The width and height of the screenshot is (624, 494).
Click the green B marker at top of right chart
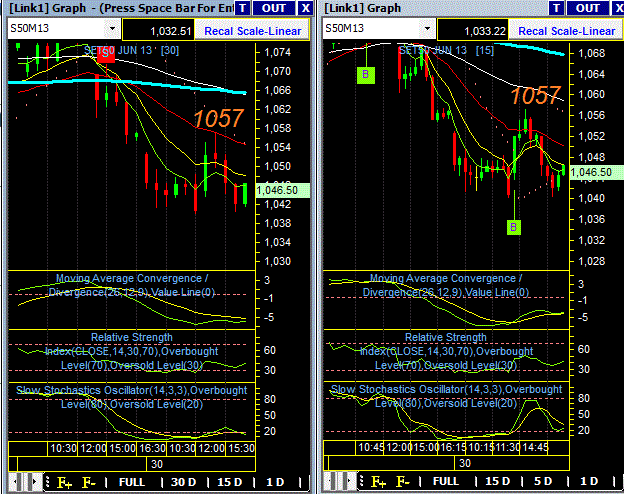click(x=366, y=74)
